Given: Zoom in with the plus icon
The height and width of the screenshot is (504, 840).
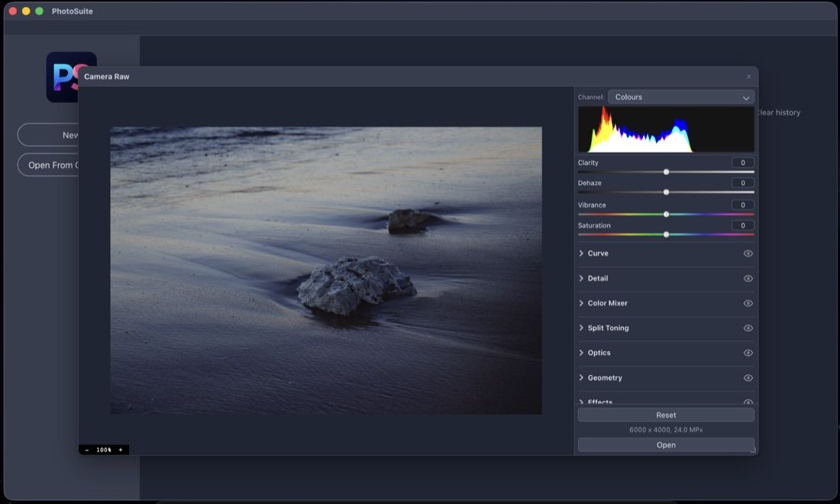Looking at the screenshot, I should (121, 450).
